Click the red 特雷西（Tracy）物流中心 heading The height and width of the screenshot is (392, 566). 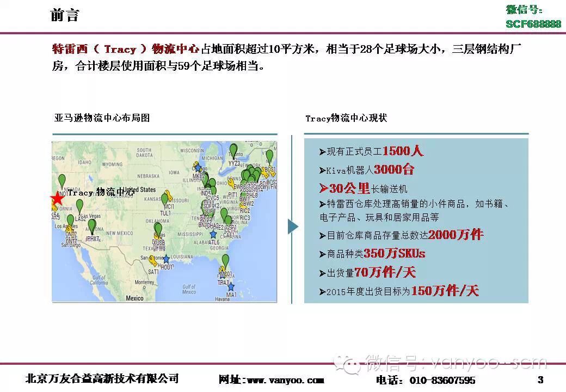pyautogui.click(x=125, y=49)
